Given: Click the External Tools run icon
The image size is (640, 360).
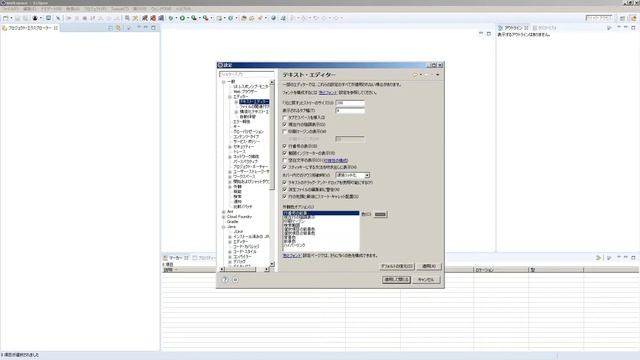Looking at the screenshot, I should coord(206,18).
